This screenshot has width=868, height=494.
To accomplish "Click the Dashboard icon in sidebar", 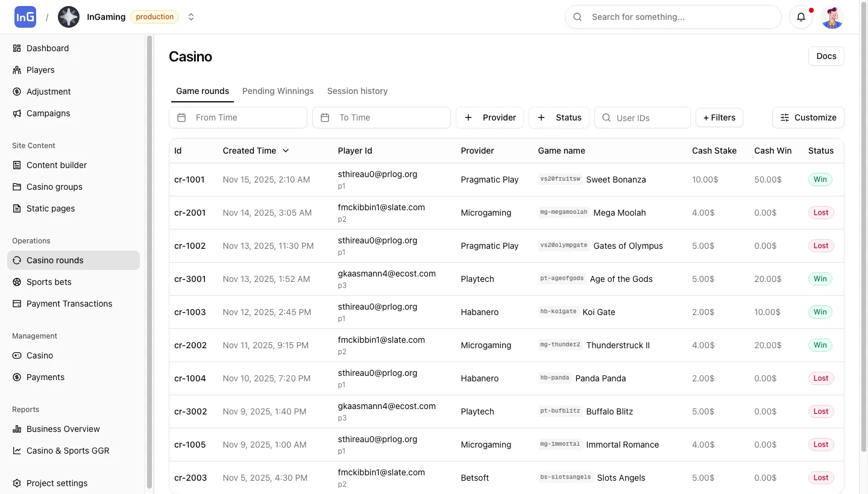I will pyautogui.click(x=17, y=48).
